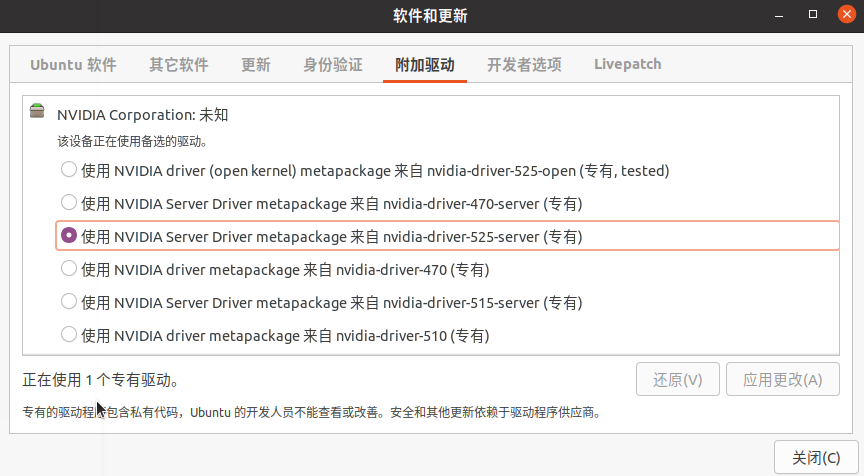Open the Ubuntu 软件 tab

73,64
